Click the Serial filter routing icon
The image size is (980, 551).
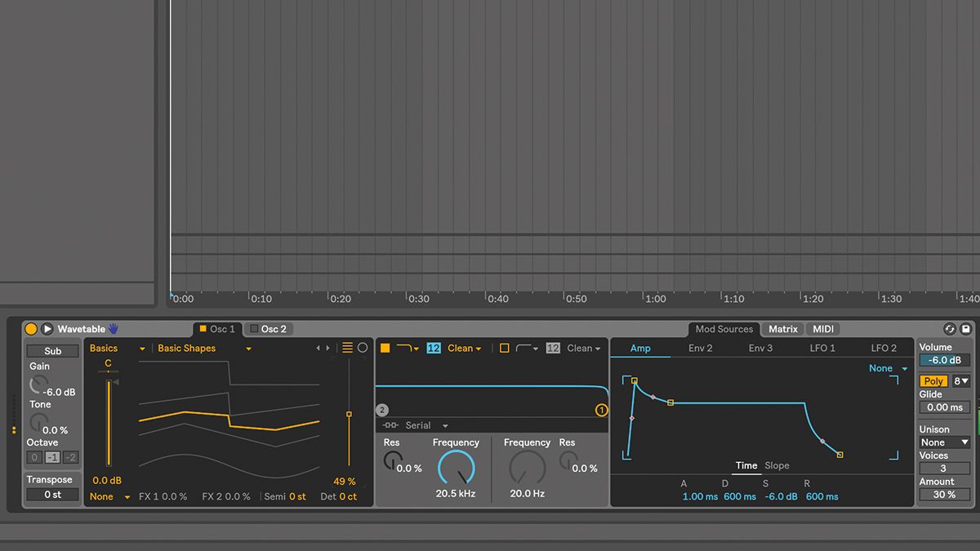391,425
